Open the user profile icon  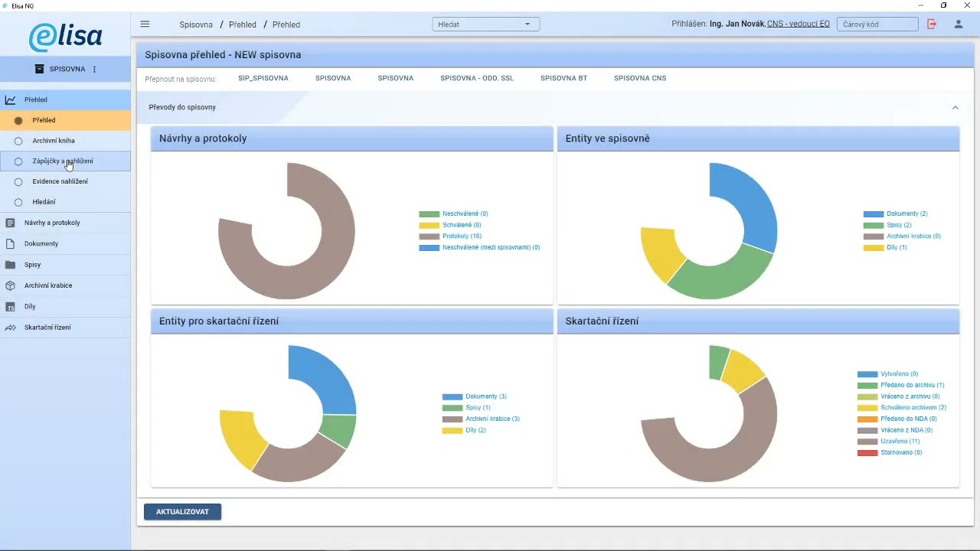point(958,24)
